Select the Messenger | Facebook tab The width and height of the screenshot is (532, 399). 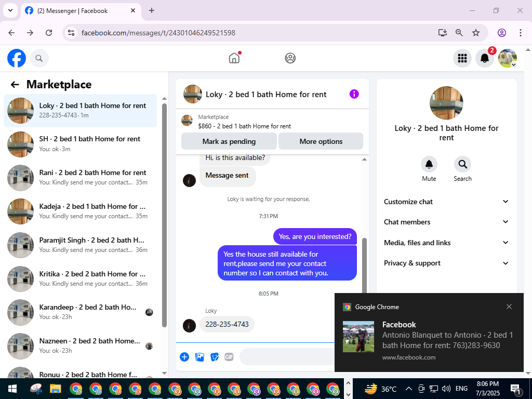point(81,11)
